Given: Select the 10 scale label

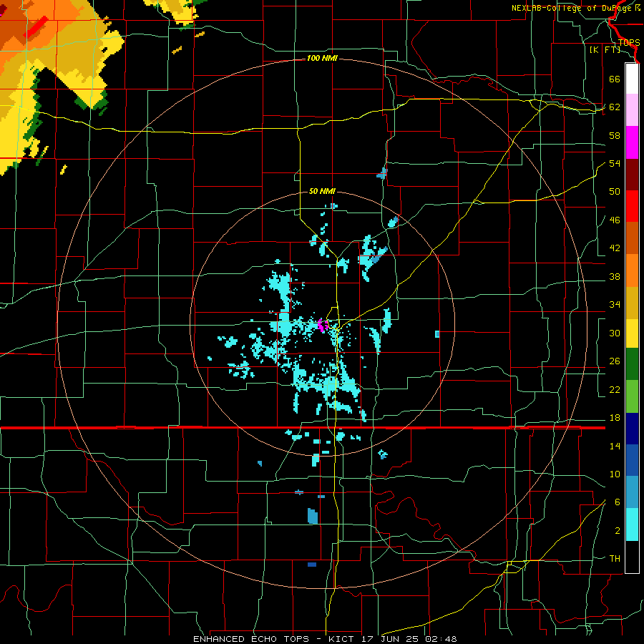Looking at the screenshot, I should click(615, 474).
